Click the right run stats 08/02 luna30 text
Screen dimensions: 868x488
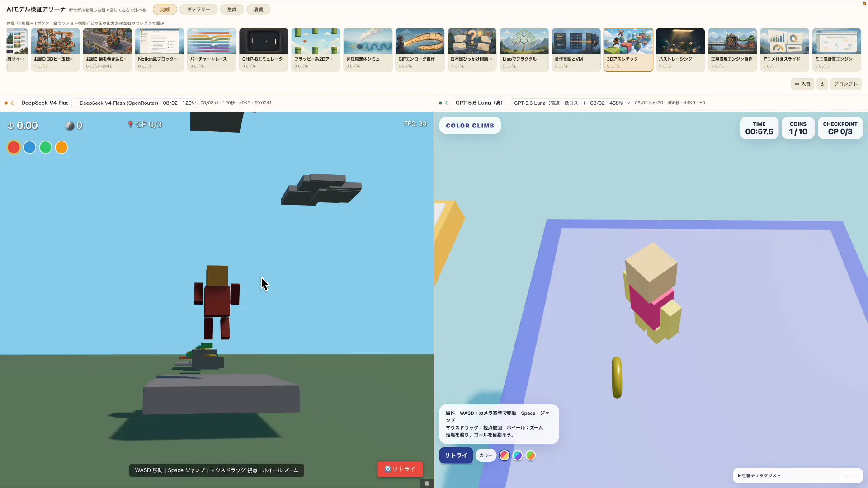[x=670, y=103]
